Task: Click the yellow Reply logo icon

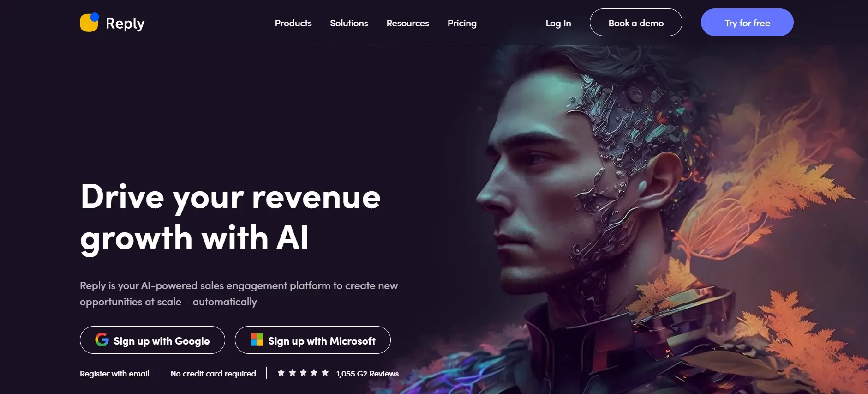Action: [90, 22]
